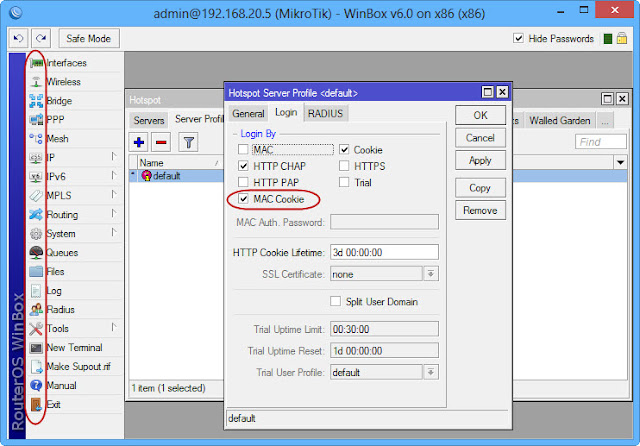The width and height of the screenshot is (640, 446).
Task: Uncheck the HTTP CHAP checkbox
Action: click(x=243, y=166)
